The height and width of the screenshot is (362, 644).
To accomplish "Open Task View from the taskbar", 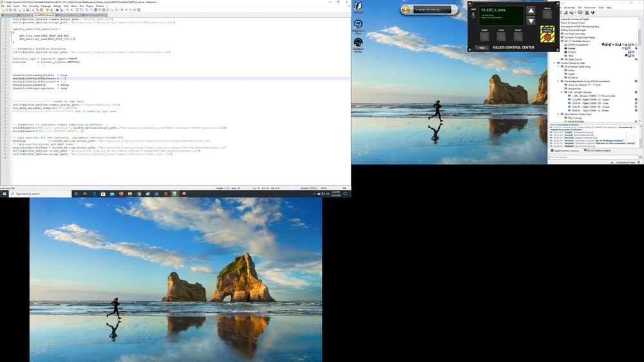I will (x=85, y=194).
